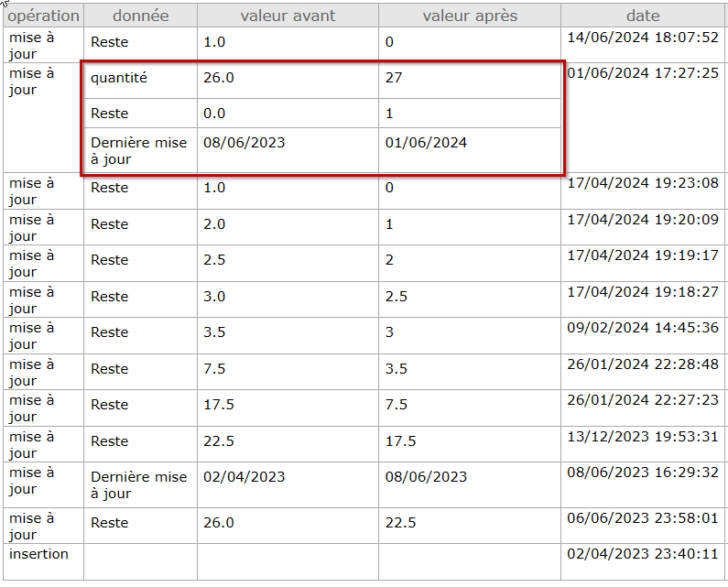
Task: Click the "donnée" column header
Action: pyautogui.click(x=140, y=16)
